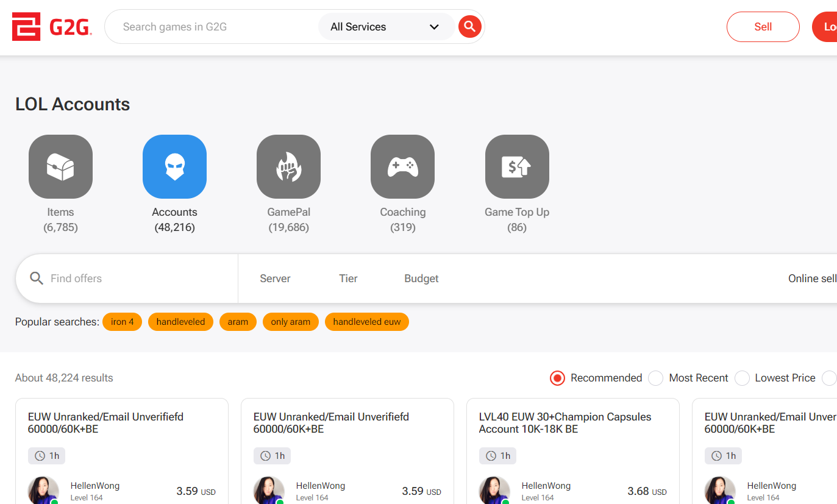The image size is (837, 504).
Task: Open the Tier filter
Action: click(348, 279)
